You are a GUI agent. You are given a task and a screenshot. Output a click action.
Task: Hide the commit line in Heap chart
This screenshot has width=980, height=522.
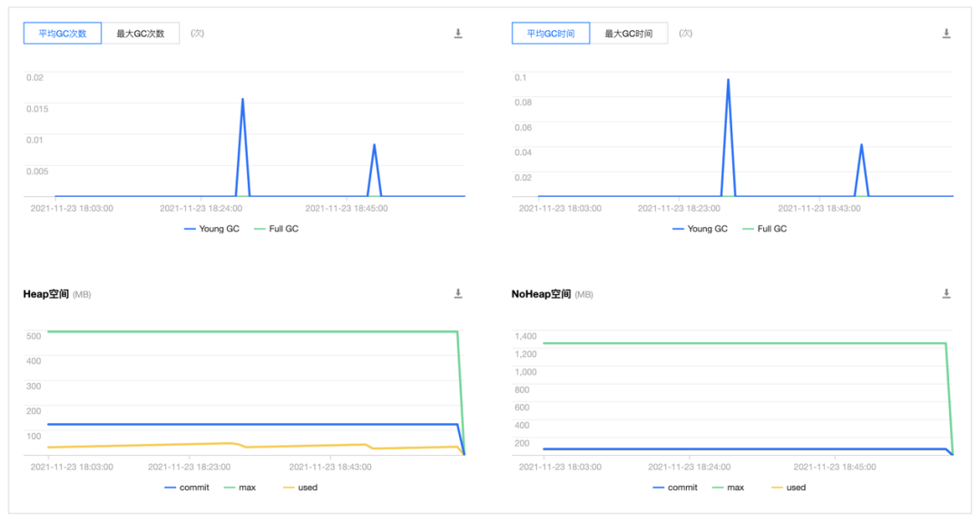point(187,488)
